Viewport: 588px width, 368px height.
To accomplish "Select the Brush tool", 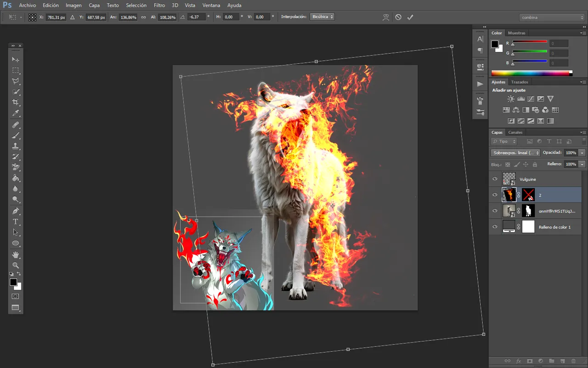I will [16, 136].
